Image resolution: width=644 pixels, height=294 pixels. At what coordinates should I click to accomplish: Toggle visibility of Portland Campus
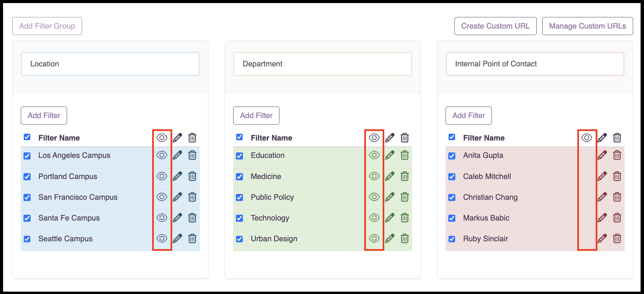162,176
